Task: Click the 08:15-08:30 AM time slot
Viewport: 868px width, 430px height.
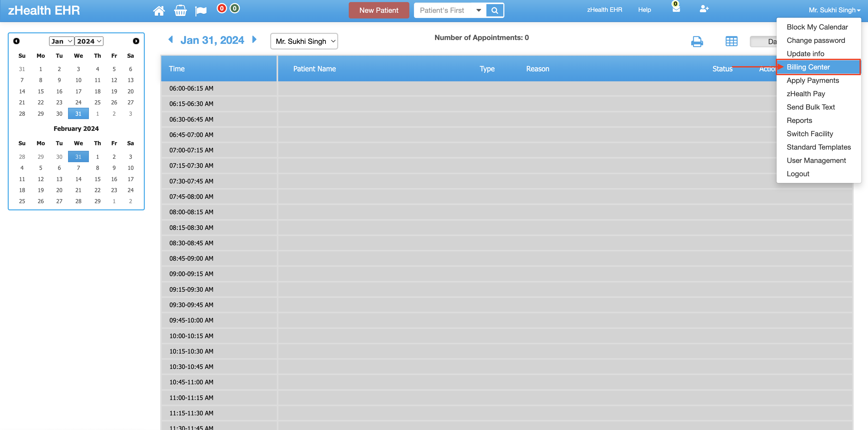Action: coord(219,228)
